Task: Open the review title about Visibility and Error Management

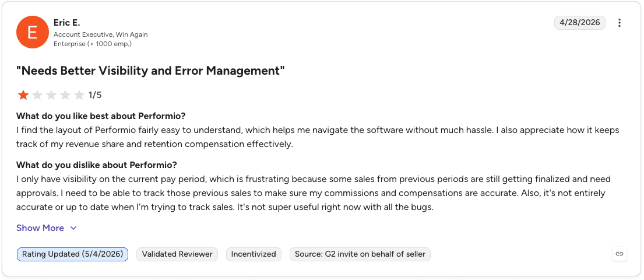Action: click(150, 71)
